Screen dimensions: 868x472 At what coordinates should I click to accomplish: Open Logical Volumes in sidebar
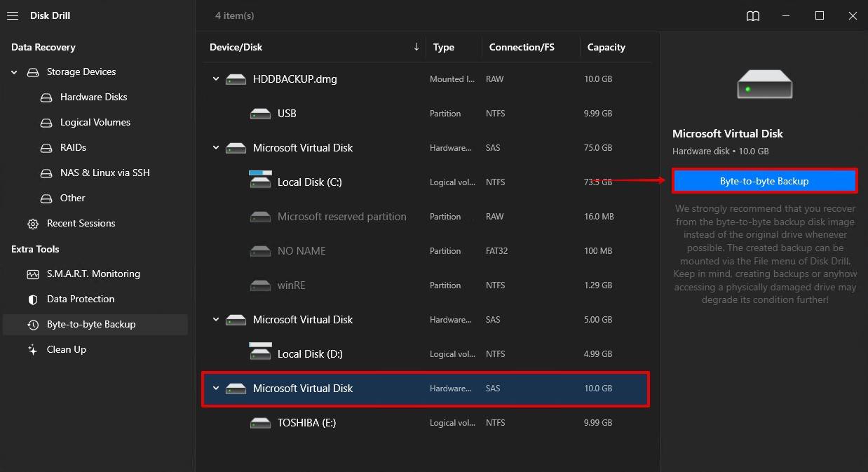pyautogui.click(x=95, y=123)
